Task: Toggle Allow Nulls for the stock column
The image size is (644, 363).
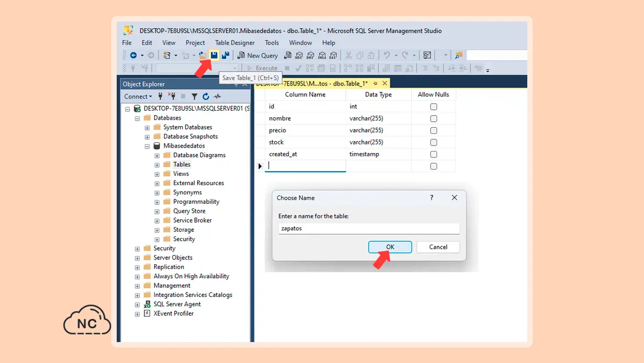Action: [434, 142]
